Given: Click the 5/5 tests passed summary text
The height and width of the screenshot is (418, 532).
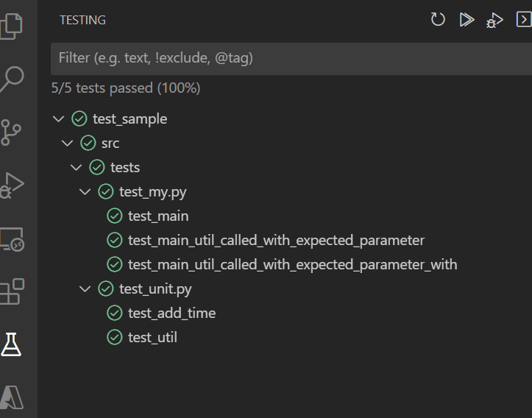Looking at the screenshot, I should 126,88.
